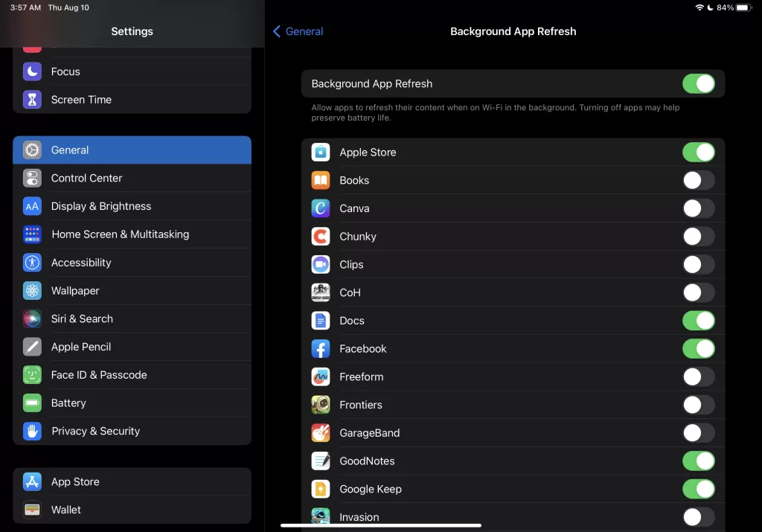
Task: Tap the Frontiers game icon
Action: (321, 405)
